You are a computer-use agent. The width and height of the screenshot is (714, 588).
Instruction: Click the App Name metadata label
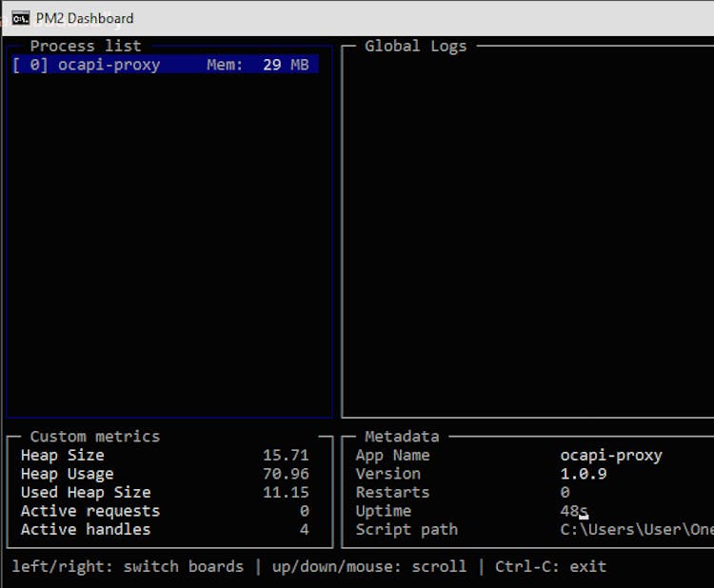coord(392,456)
